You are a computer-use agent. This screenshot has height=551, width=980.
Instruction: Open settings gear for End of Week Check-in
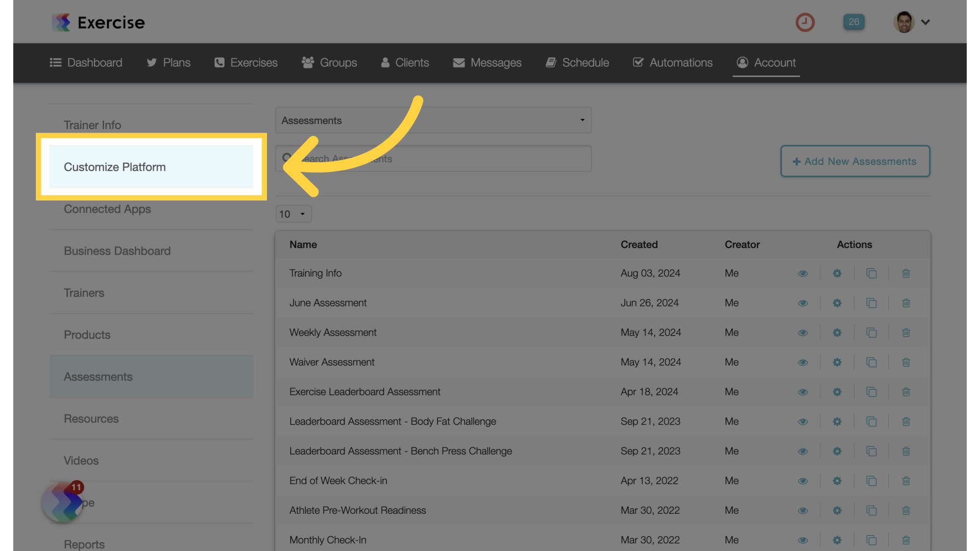tap(837, 481)
